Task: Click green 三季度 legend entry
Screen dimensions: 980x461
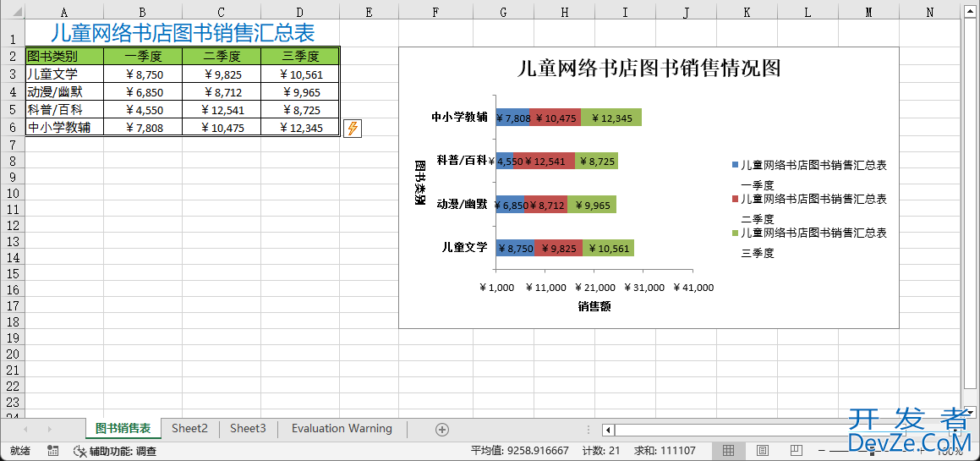Action: click(x=808, y=242)
